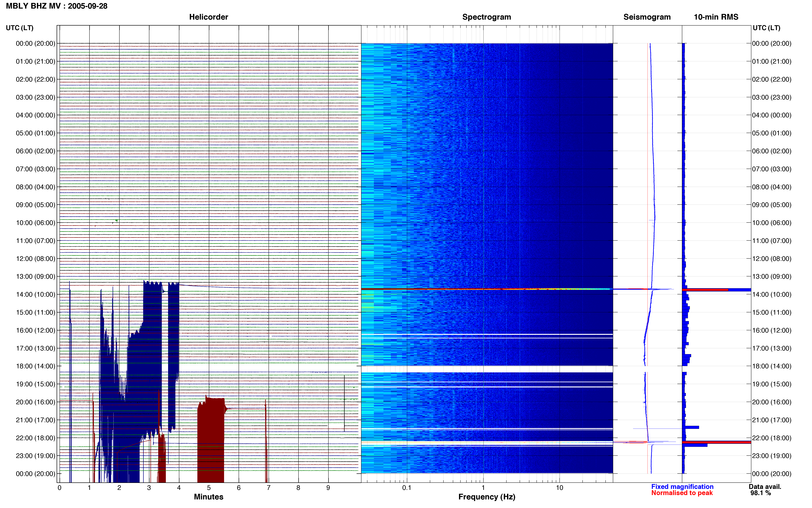Click the '98.1 %' availability value
This screenshot has height=508, width=812.
tap(761, 493)
